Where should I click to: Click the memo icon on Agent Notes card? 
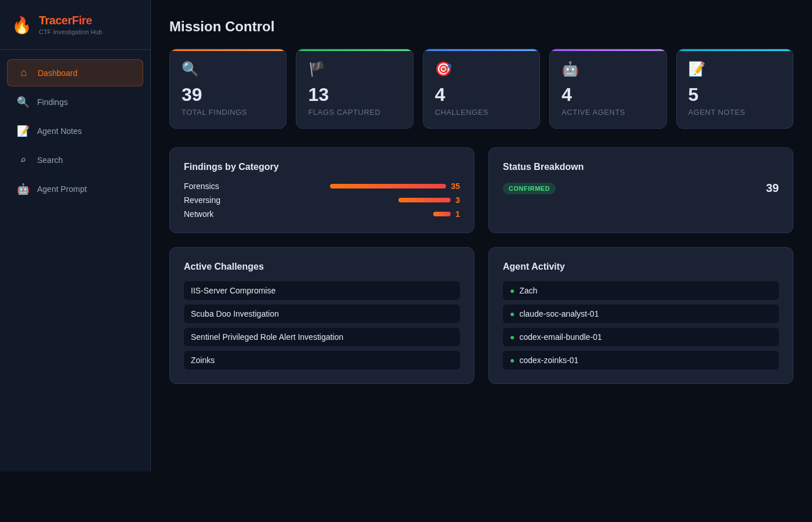pyautogui.click(x=697, y=68)
